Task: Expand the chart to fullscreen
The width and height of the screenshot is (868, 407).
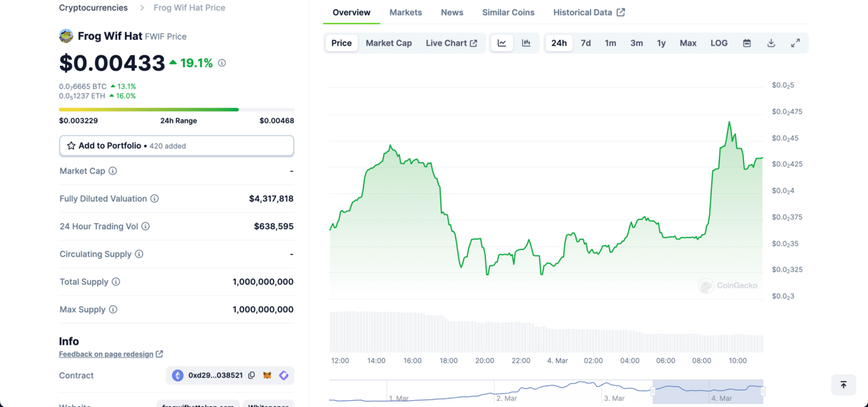Action: [795, 43]
